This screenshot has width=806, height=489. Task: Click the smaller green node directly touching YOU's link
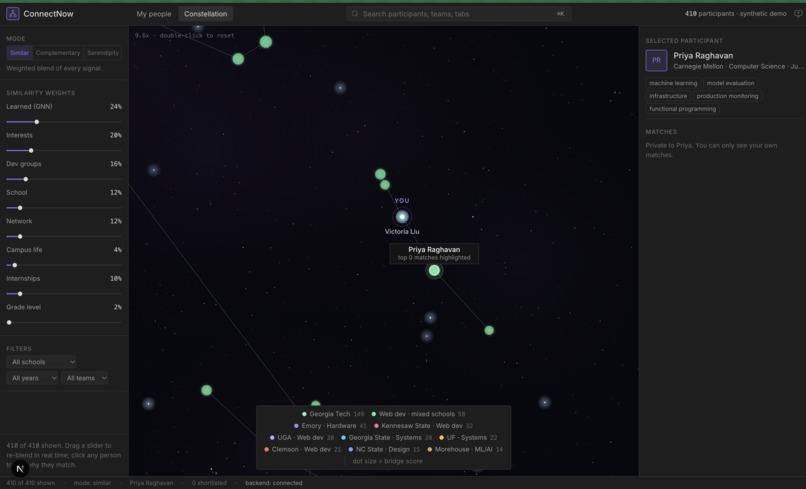tap(385, 185)
